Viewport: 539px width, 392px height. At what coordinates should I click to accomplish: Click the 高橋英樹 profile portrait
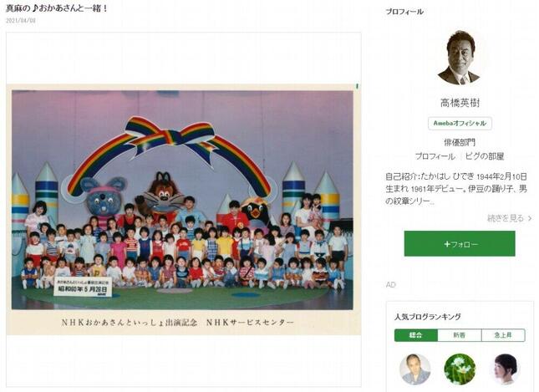(460, 58)
